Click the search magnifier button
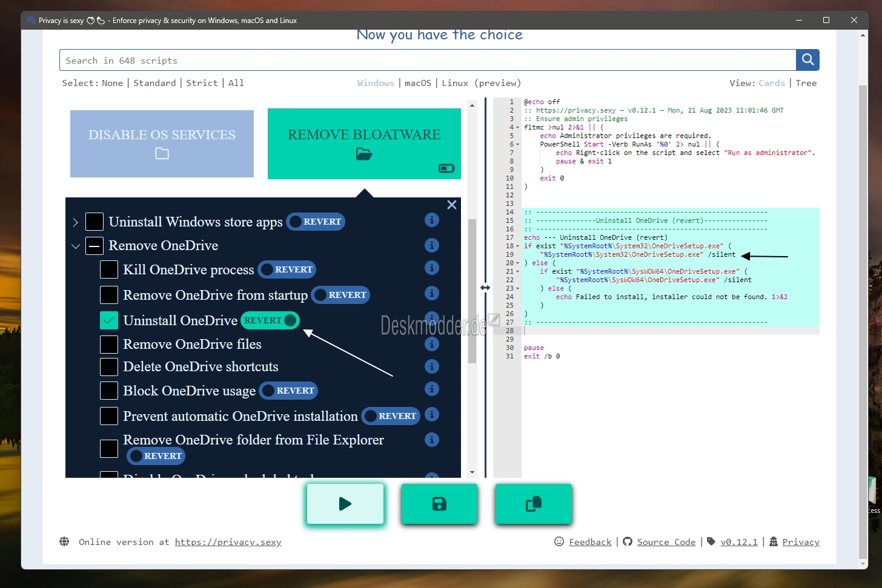882x588 pixels. click(807, 60)
